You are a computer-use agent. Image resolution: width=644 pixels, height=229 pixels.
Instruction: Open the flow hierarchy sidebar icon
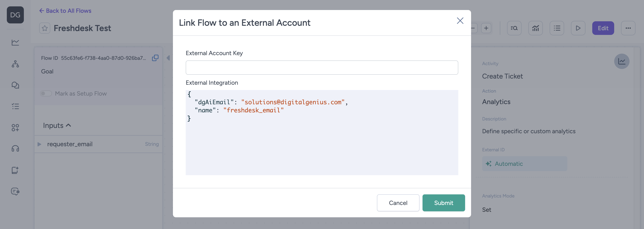[x=15, y=64]
